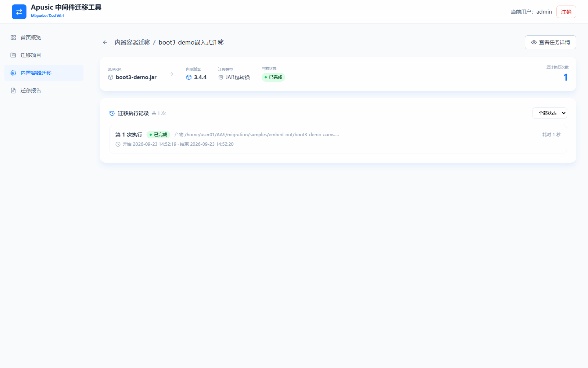Click the chip icon beside JAR包转换

(221, 77)
